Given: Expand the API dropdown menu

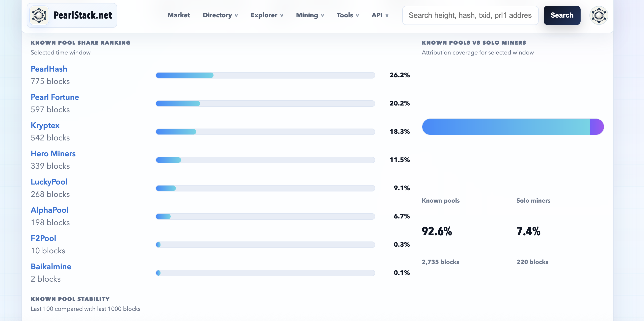Looking at the screenshot, I should point(380,15).
